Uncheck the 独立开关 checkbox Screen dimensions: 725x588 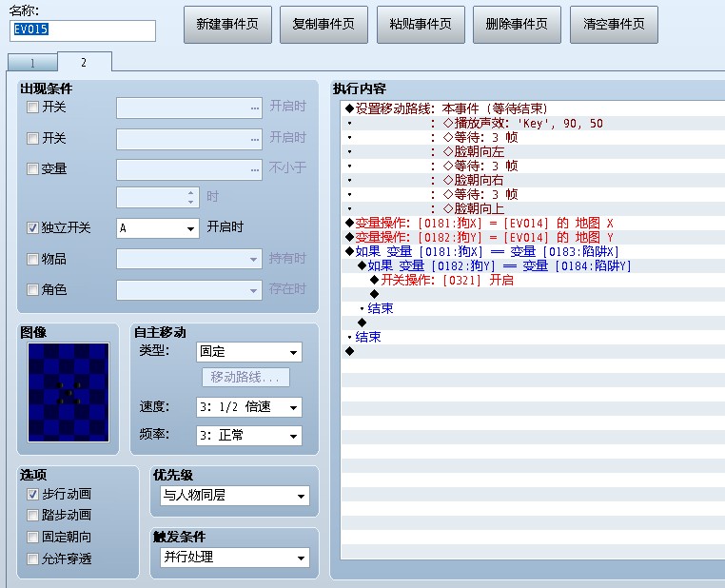pos(32,227)
